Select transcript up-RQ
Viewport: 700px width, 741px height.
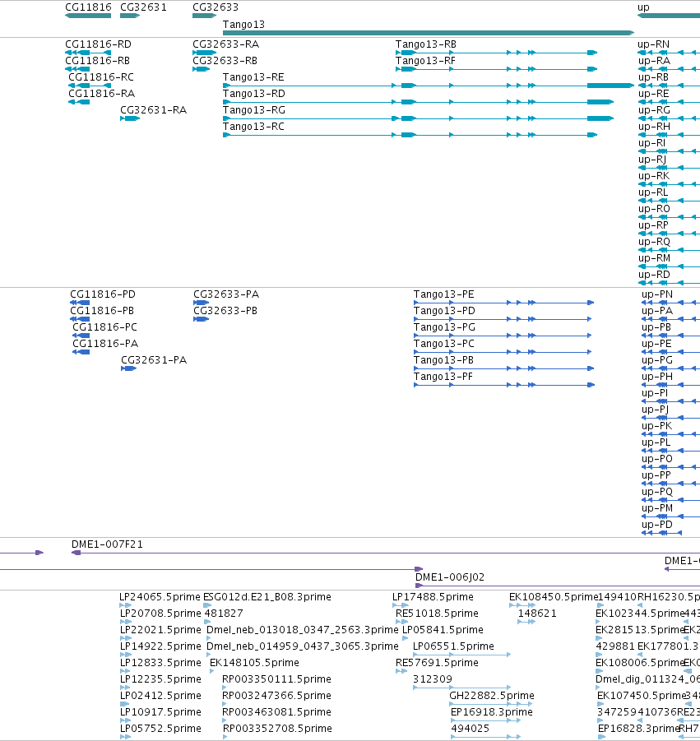pyautogui.click(x=655, y=242)
